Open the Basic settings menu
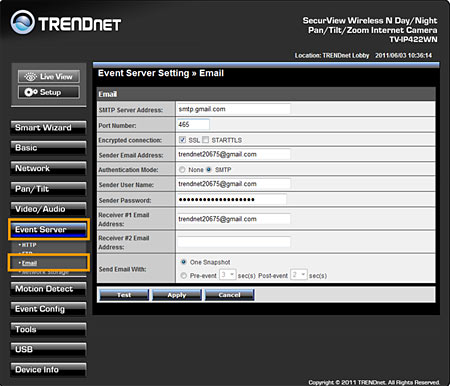This screenshot has width=450, height=386. pyautogui.click(x=48, y=148)
